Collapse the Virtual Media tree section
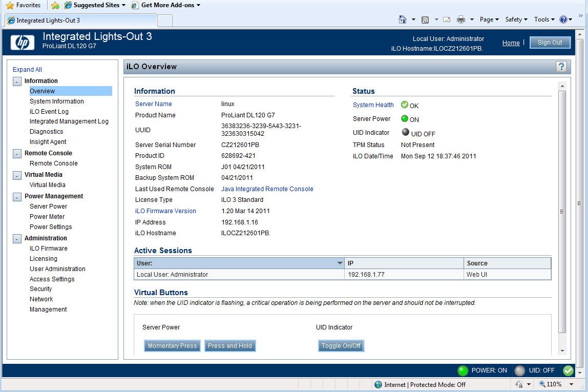Screen dimensions: 588x392 pos(17,176)
